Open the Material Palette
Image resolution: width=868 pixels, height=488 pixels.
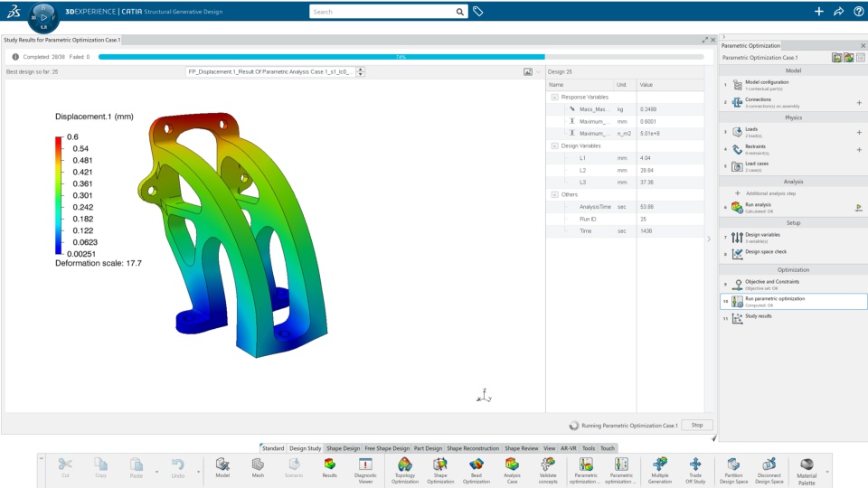click(x=807, y=472)
